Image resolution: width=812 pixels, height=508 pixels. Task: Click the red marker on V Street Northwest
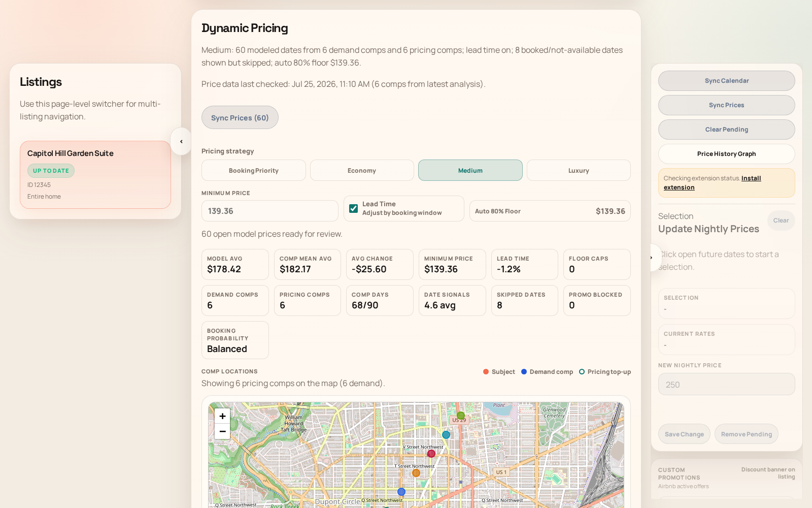click(431, 454)
